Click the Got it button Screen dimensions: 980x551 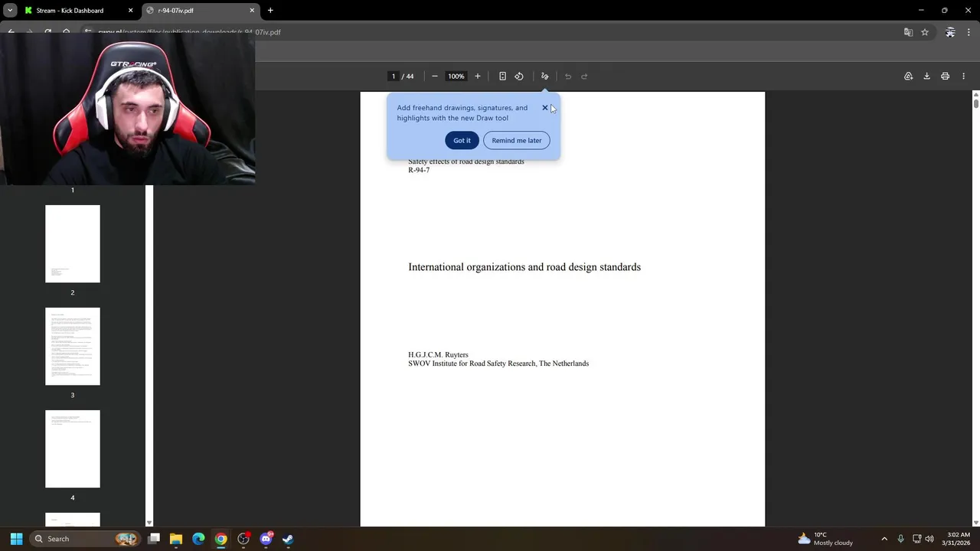pos(462,140)
